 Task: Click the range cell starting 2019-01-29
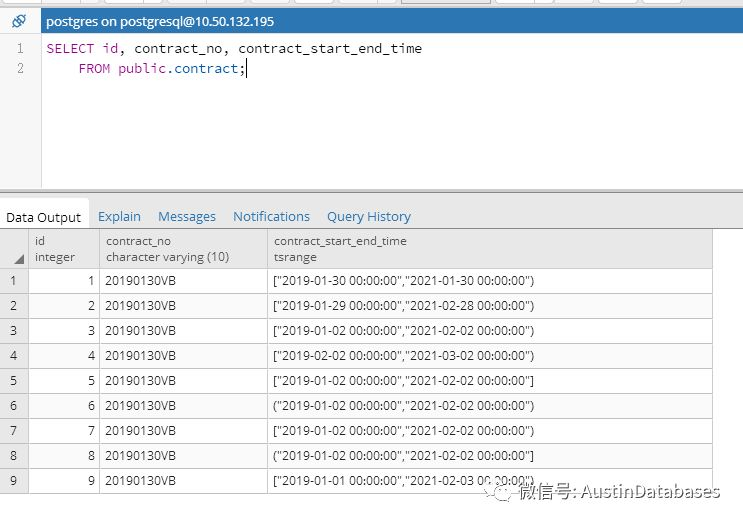[x=490, y=306]
